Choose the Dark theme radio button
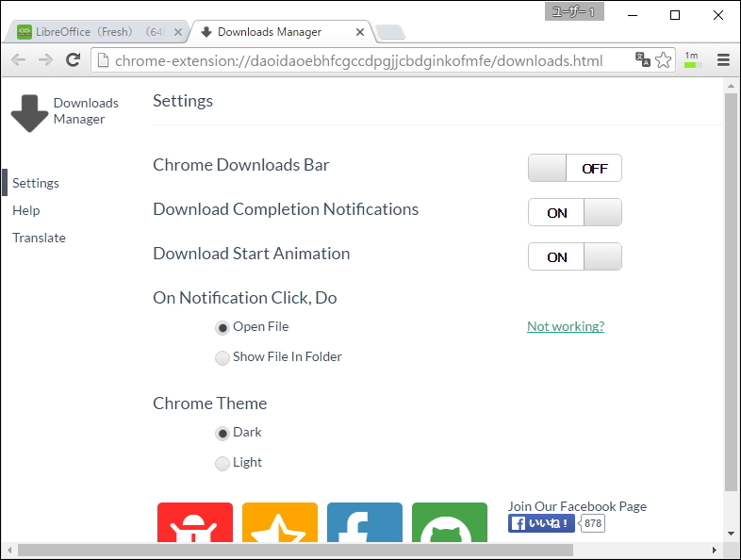 pyautogui.click(x=222, y=434)
